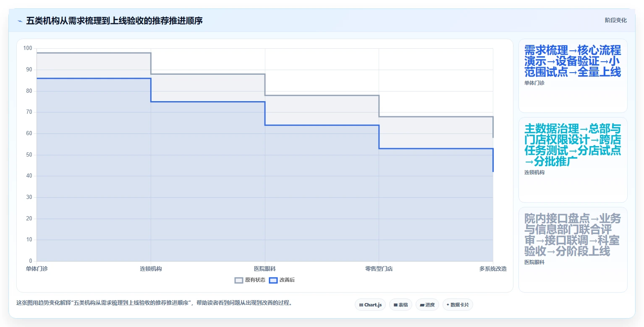This screenshot has height=327, width=644.
Task: Click the x-axis label 连锁机构
Action: coord(151,269)
